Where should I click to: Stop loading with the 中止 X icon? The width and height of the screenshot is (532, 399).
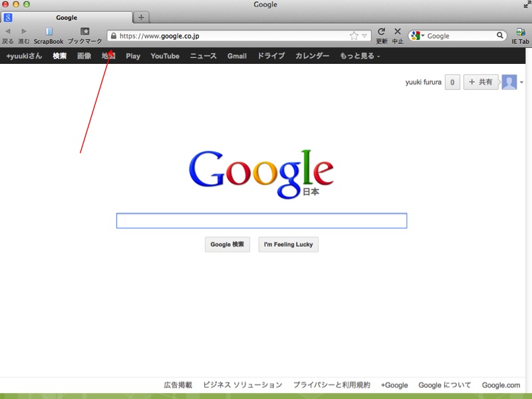coord(398,31)
